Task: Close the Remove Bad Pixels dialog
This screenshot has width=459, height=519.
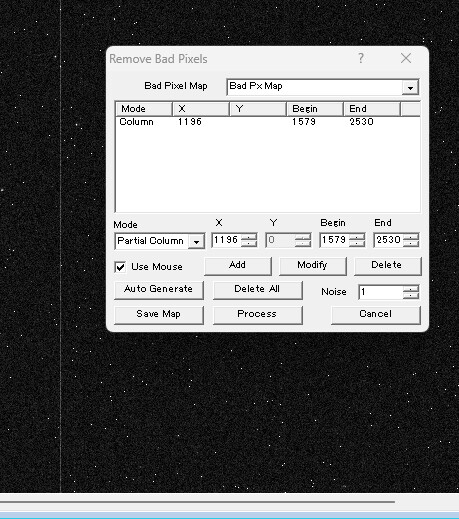Action: pyautogui.click(x=406, y=58)
